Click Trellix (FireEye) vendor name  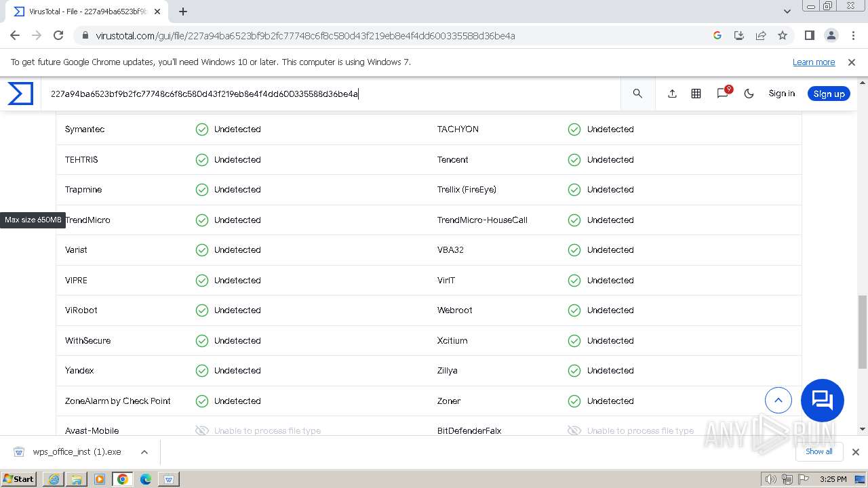tap(467, 190)
